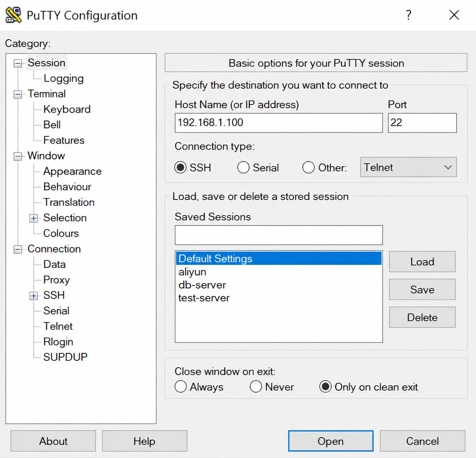476x458 pixels.
Task: Select the db-server saved session
Action: point(279,285)
